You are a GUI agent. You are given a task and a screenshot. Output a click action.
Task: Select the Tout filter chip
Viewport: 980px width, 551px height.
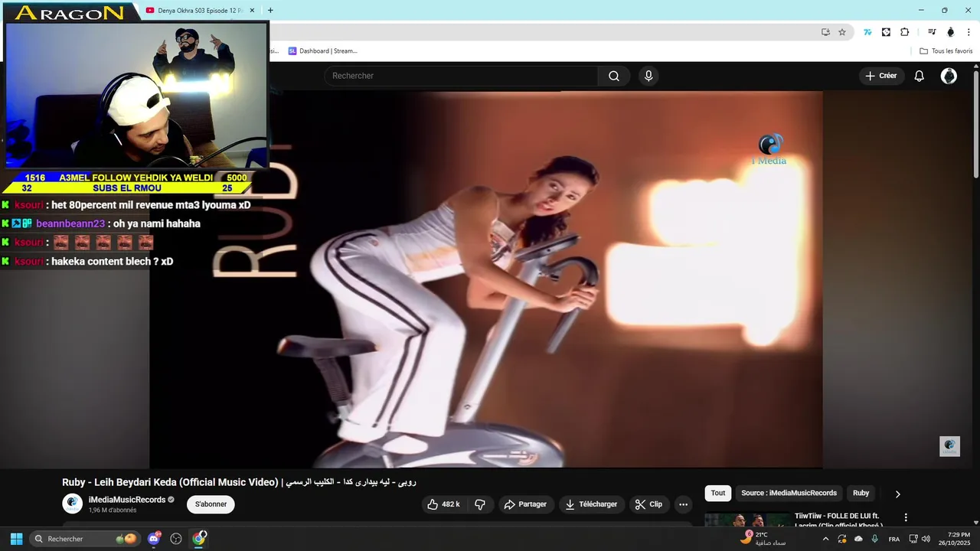[x=718, y=493]
